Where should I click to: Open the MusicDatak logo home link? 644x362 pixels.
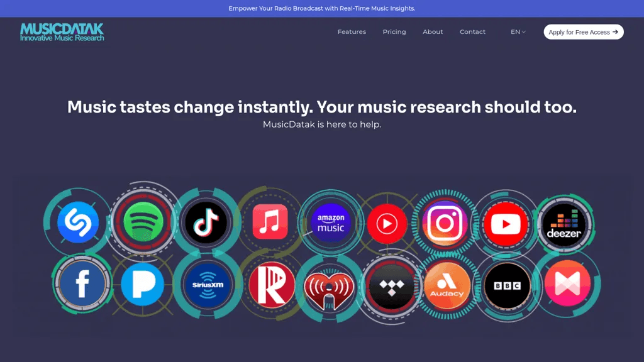click(x=62, y=32)
